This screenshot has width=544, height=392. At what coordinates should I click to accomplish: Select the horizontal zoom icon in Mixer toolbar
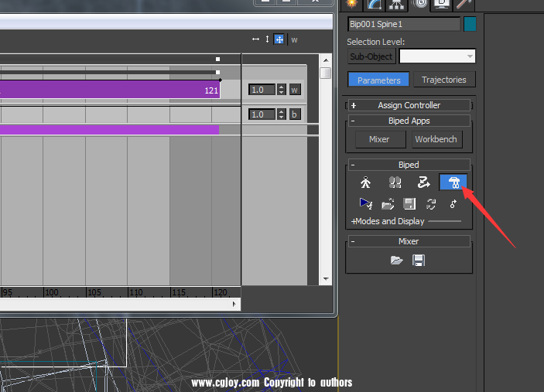click(255, 39)
